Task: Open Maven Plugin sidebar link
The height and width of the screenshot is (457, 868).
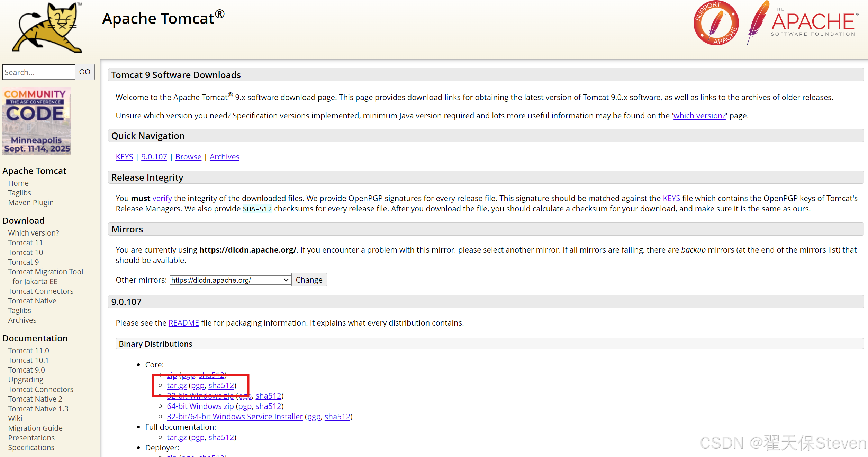Action: tap(31, 202)
